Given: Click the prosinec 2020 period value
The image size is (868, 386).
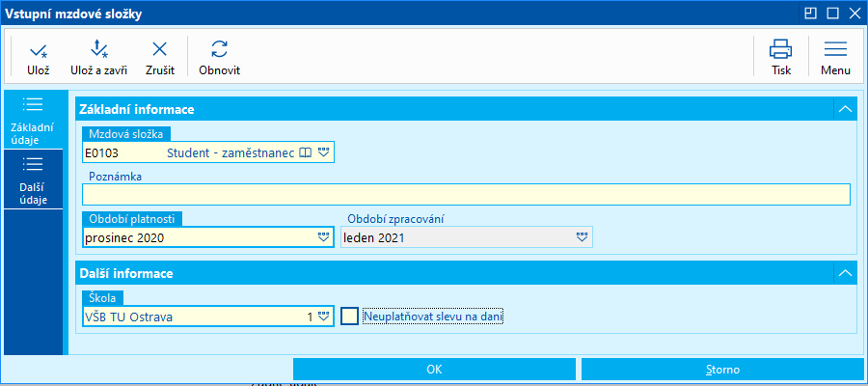Looking at the screenshot, I should pos(124,237).
